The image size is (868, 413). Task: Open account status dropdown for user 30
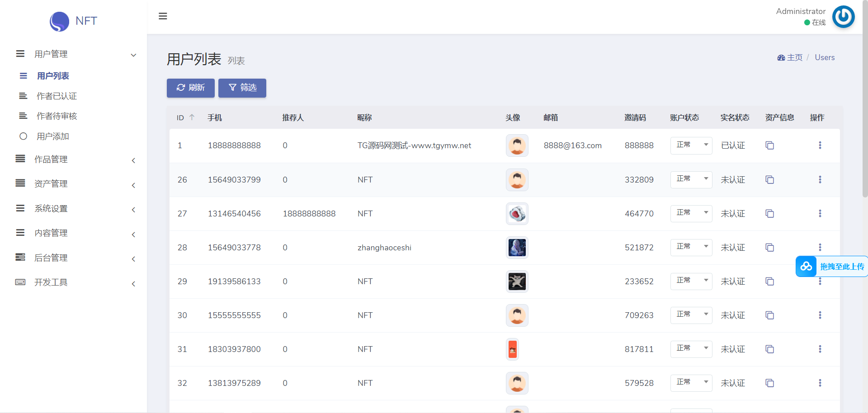691,315
